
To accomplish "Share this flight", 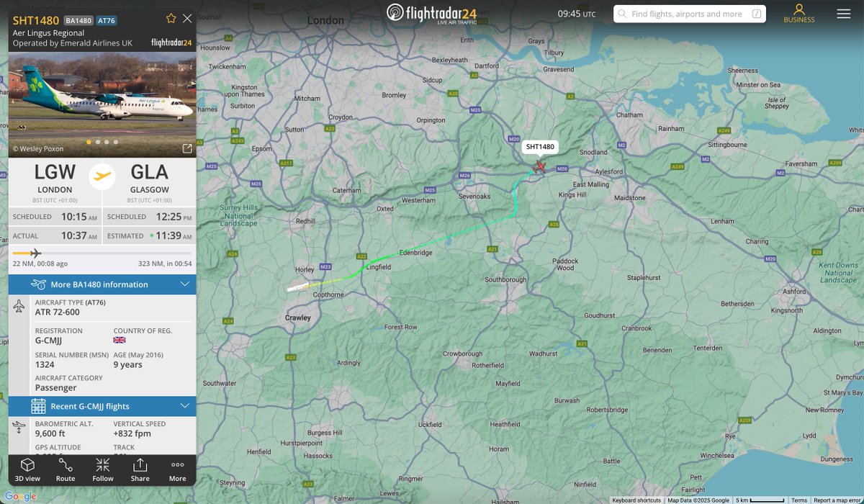I will 140,469.
